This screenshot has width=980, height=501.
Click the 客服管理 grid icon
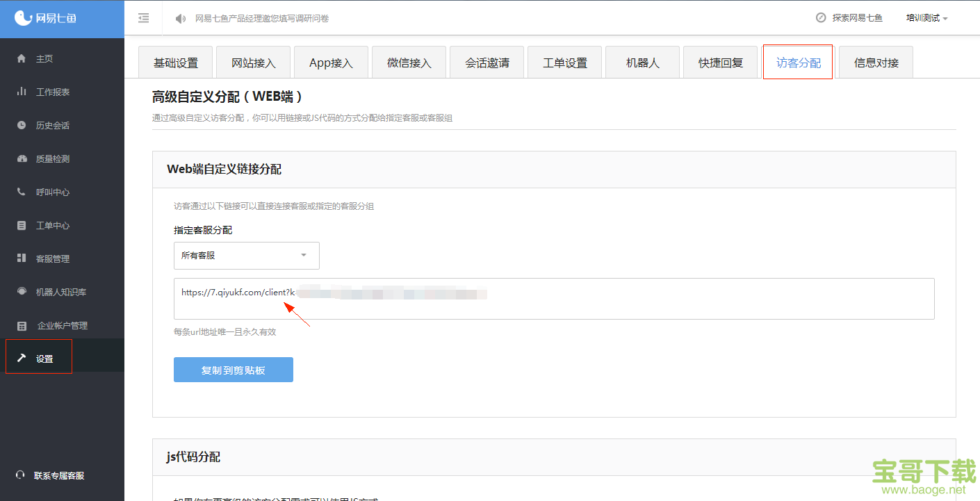[22, 258]
